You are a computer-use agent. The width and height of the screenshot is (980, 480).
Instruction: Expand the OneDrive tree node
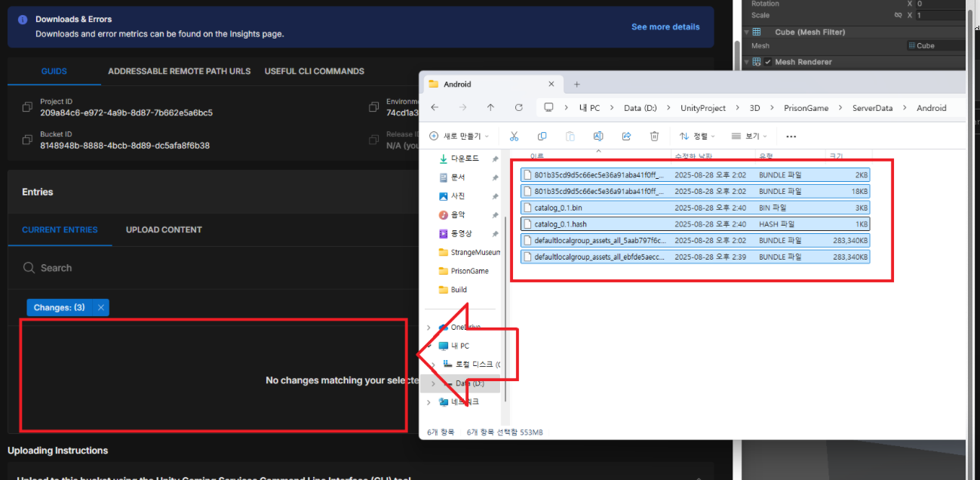[x=429, y=328]
